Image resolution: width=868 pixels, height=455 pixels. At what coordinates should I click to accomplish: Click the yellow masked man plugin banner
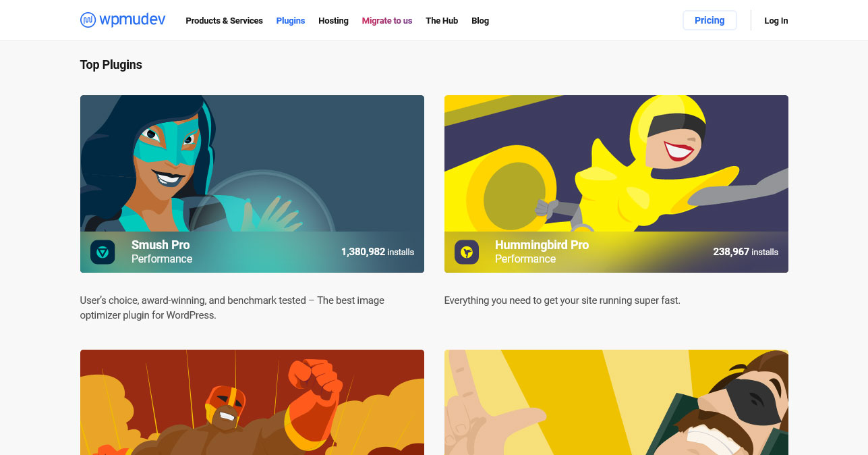click(616, 402)
